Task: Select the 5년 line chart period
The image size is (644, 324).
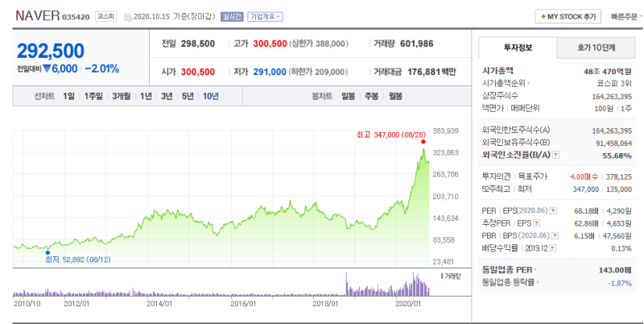Action: point(188,97)
